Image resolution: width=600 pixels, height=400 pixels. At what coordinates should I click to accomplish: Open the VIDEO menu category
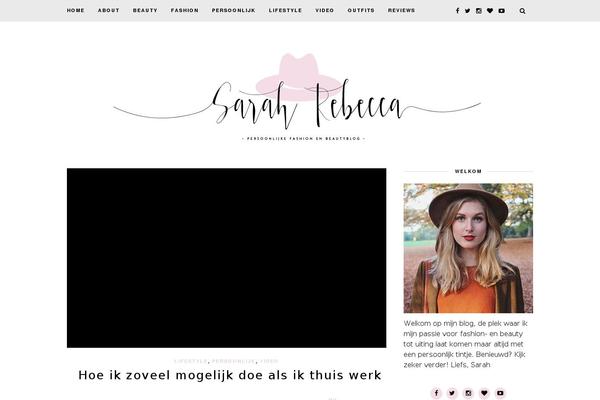click(324, 10)
